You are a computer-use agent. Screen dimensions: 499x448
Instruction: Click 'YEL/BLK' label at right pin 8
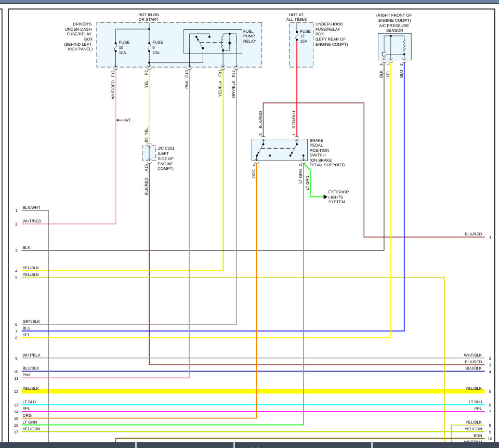pyautogui.click(x=474, y=422)
